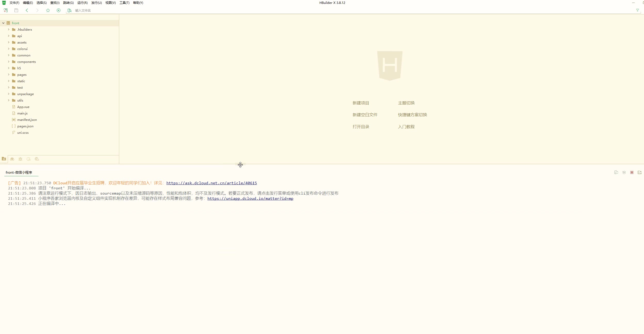The image size is (644, 334).
Task: Click the 主题切换 link
Action: coord(406,103)
